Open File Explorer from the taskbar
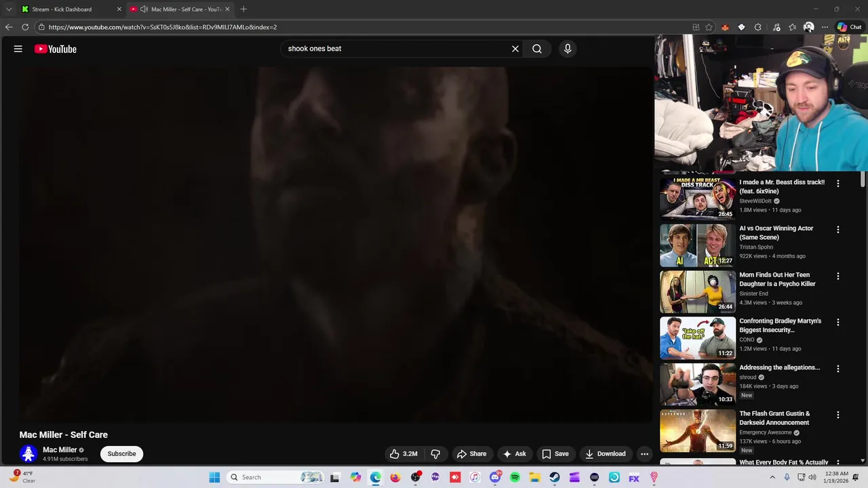 click(534, 477)
